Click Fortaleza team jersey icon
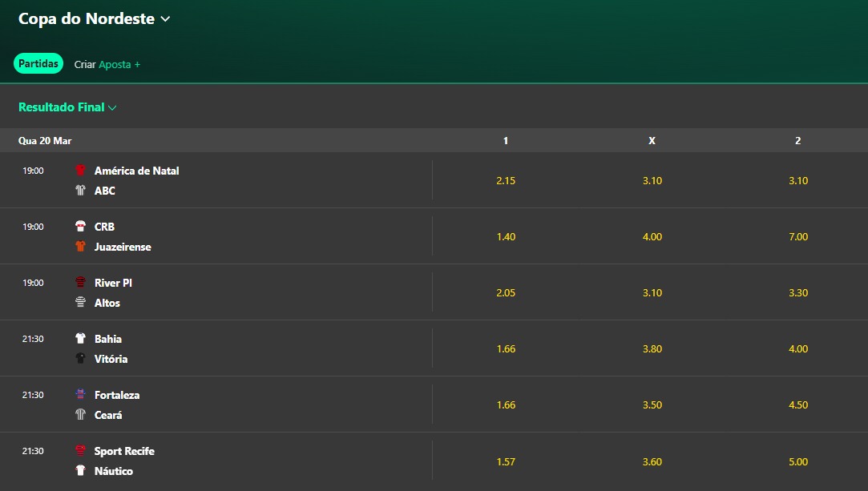The image size is (868, 491). (x=80, y=395)
